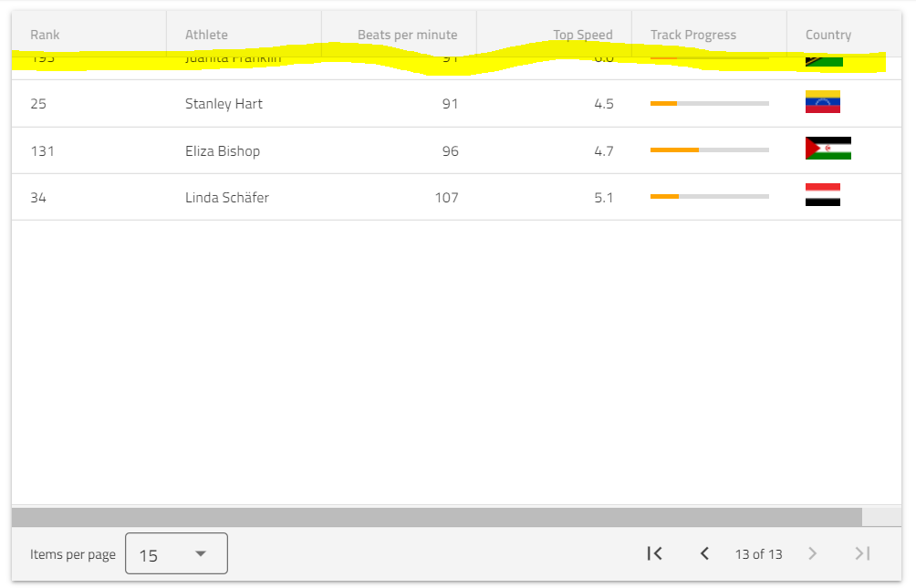The image size is (916, 588).
Task: Go to the first page of results
Action: coord(654,553)
